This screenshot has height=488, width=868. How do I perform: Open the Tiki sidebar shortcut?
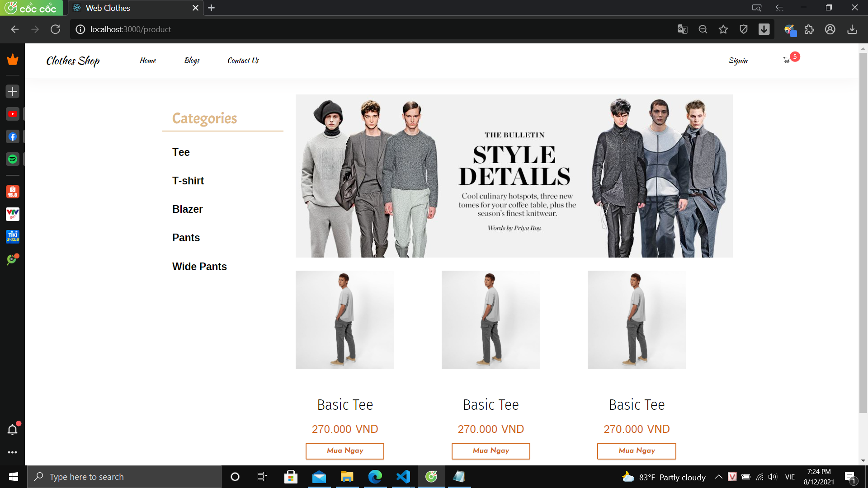(x=13, y=236)
